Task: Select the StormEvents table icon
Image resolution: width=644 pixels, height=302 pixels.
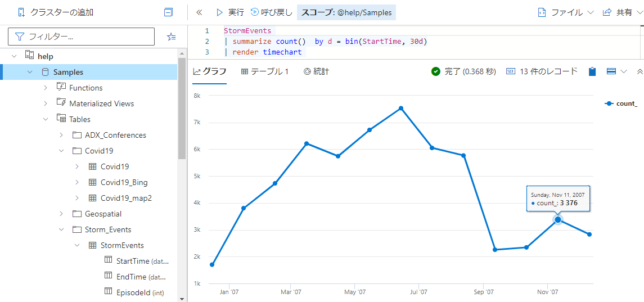Action: tap(92, 245)
